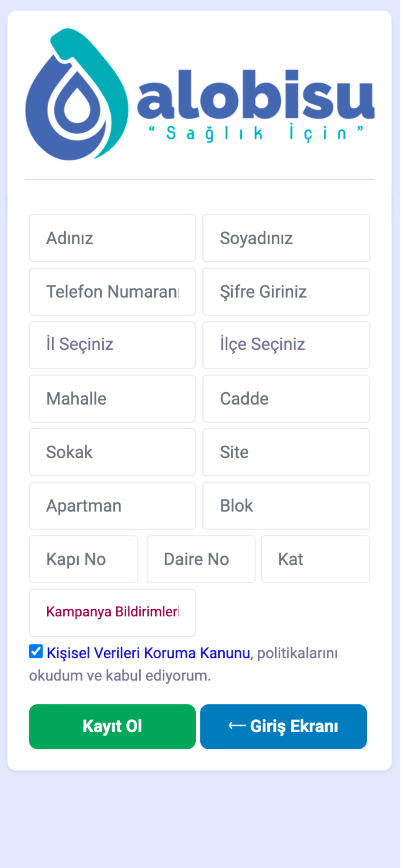Click the Daire No field
The image size is (401, 868).
click(201, 559)
